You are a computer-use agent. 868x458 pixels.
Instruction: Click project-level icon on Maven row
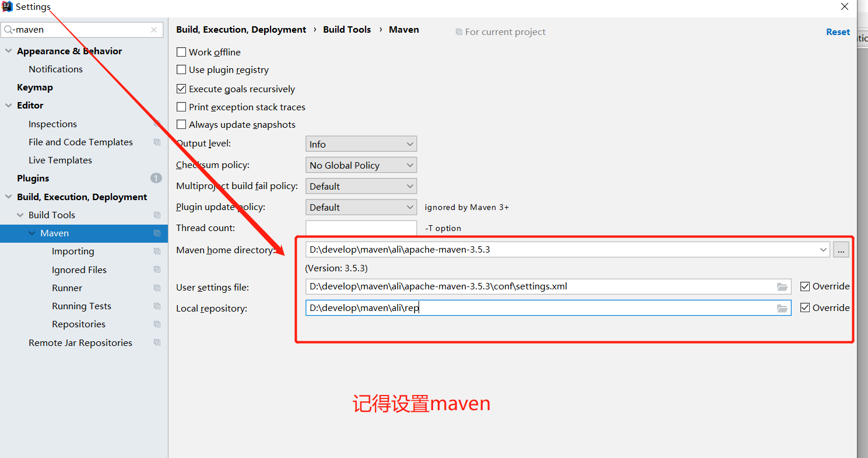pos(157,233)
